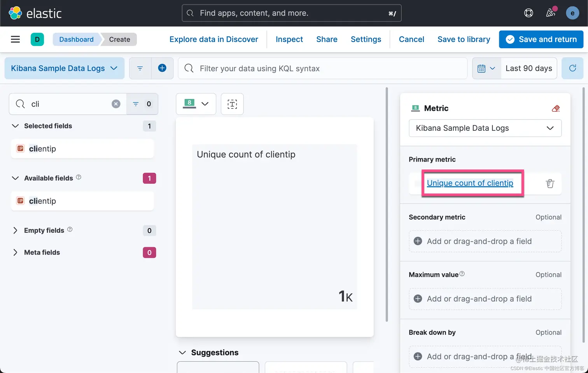Image resolution: width=588 pixels, height=373 pixels.
Task: Add a field to Secondary metric
Action: 485,241
